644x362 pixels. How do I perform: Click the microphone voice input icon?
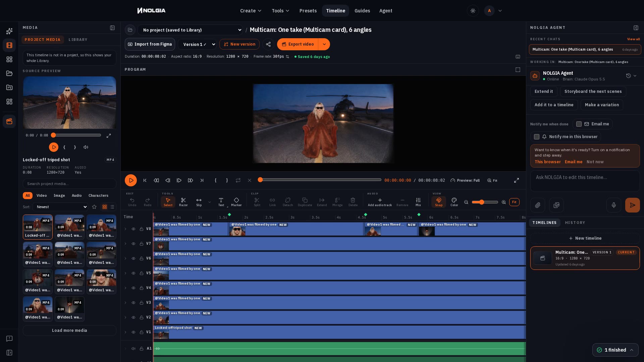(x=613, y=205)
